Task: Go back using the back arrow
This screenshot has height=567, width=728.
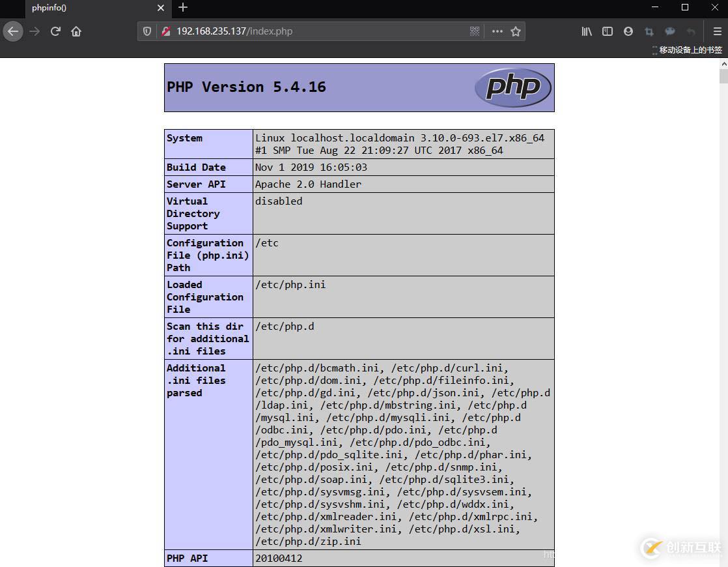Action: (13, 31)
